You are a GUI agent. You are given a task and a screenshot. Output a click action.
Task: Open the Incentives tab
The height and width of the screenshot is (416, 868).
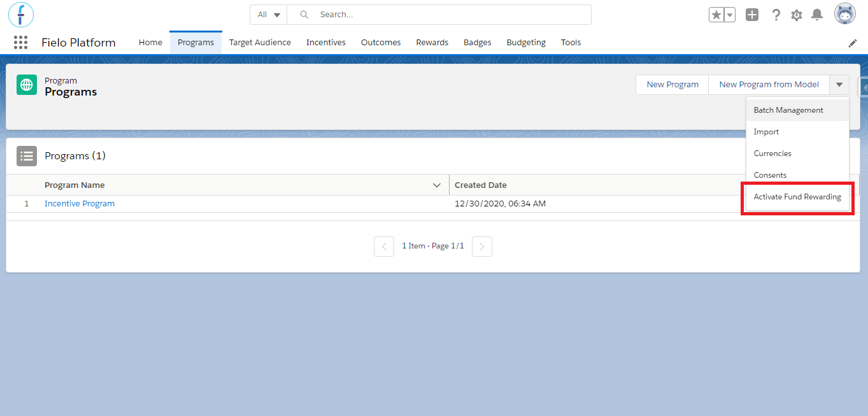(x=326, y=43)
